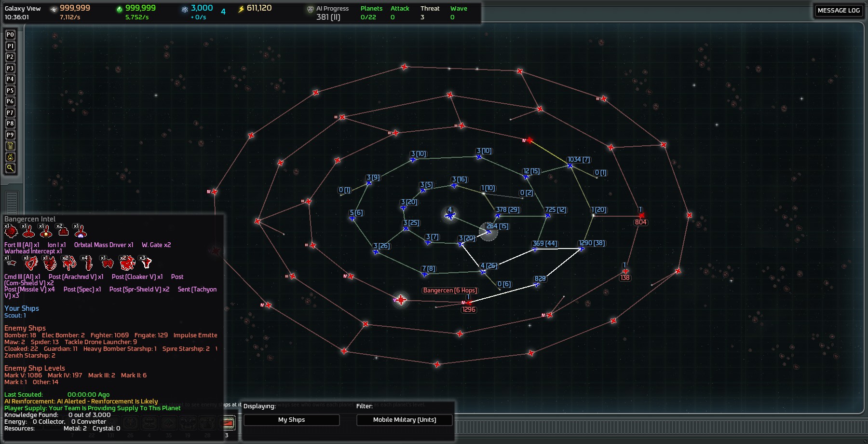
Task: Open the Message Log
Action: click(838, 11)
